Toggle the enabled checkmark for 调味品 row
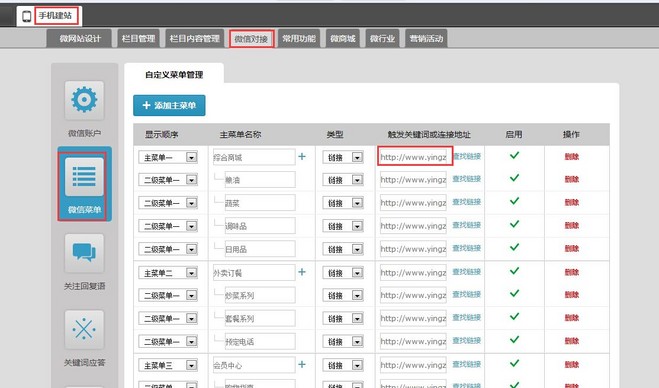 coord(514,224)
